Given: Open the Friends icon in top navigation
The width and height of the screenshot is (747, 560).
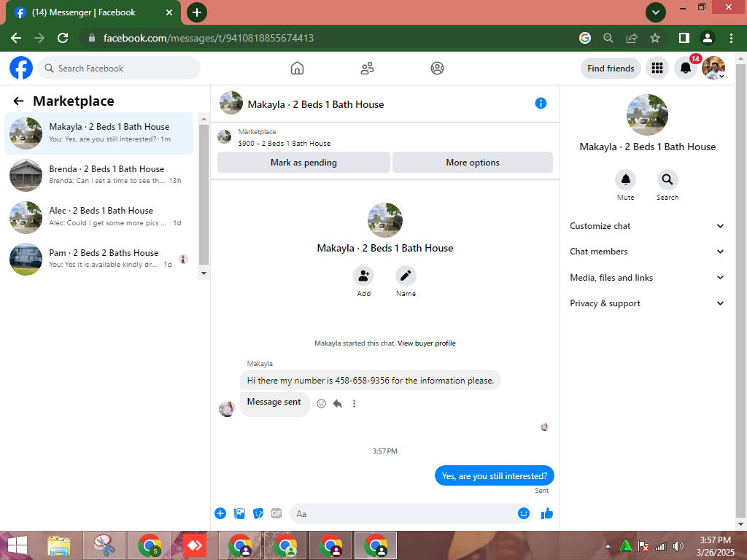Looking at the screenshot, I should [367, 68].
